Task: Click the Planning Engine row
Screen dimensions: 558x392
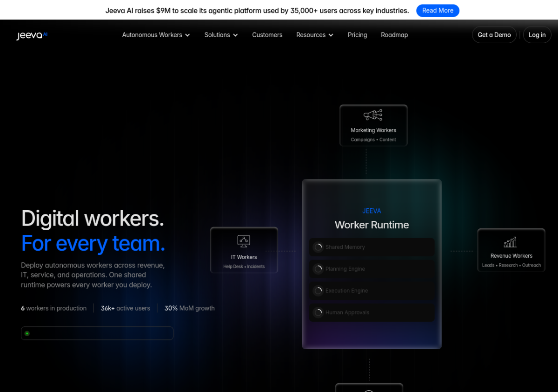Action: pos(372,269)
